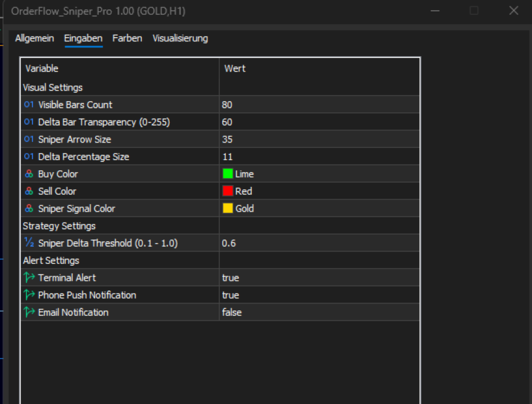This screenshot has height=404, width=532.
Task: Toggle Phone Push Notification value true
Action: click(x=319, y=295)
